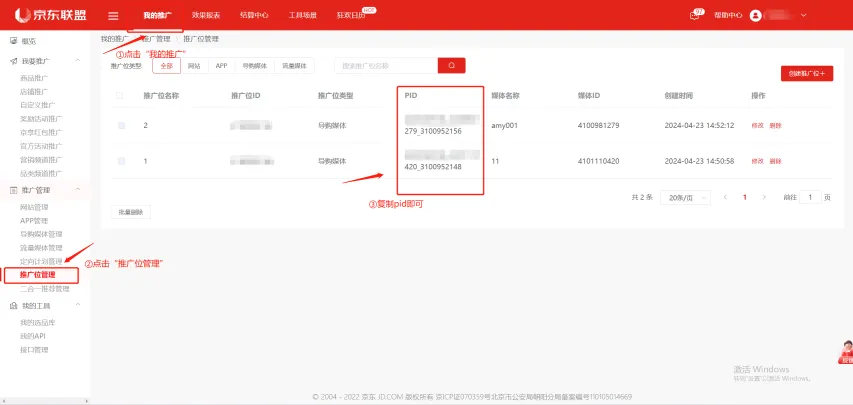Click the 推广管理 section icon

(14, 190)
